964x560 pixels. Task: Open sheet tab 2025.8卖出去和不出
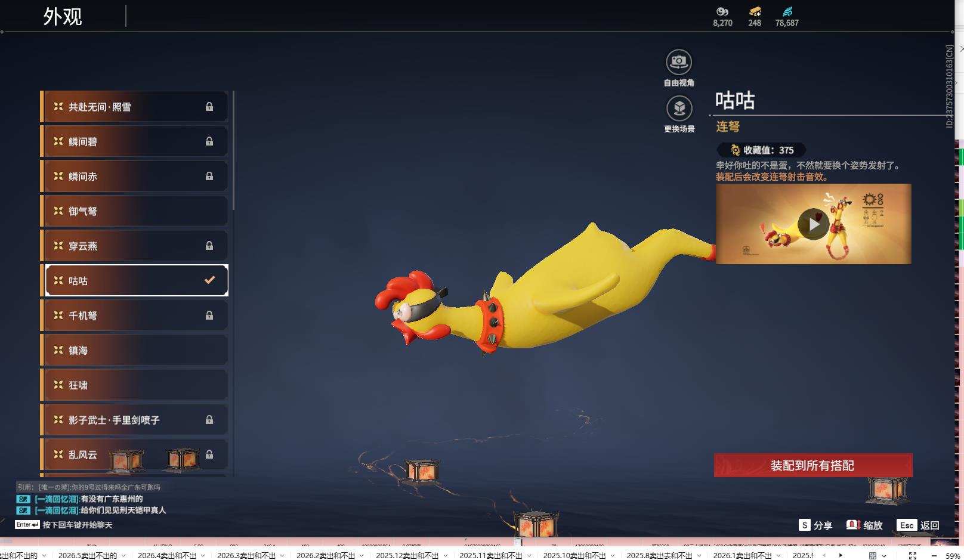pos(659,555)
